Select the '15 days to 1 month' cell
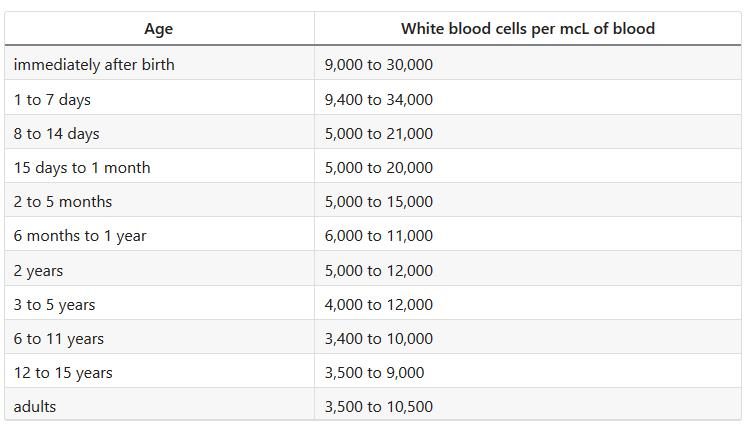Image resolution: width=750 pixels, height=425 pixels. [159, 166]
